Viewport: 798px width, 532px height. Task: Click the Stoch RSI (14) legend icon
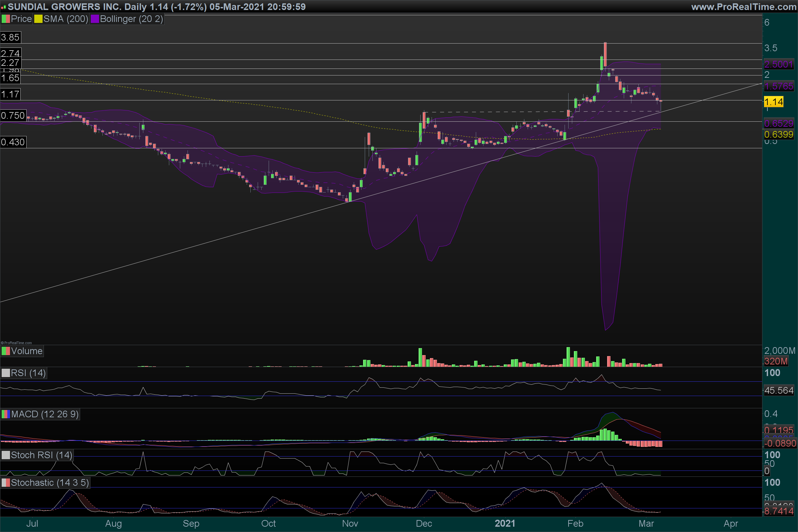[6, 455]
